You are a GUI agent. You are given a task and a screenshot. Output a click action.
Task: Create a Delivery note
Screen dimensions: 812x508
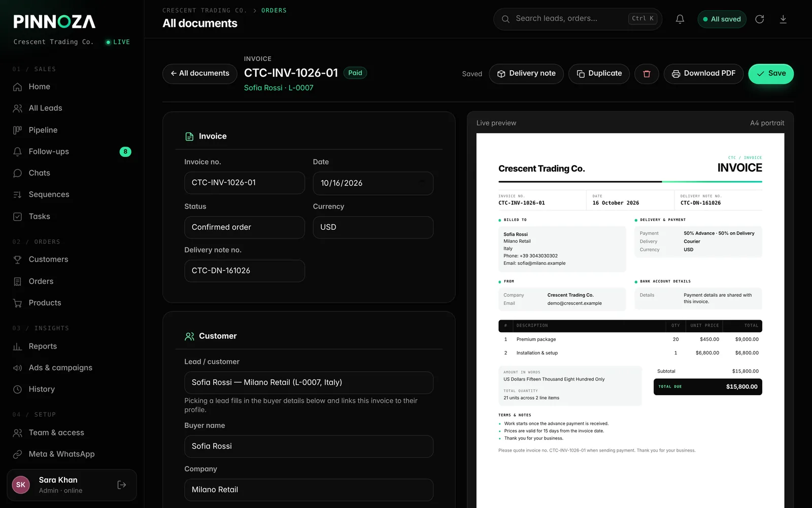(x=526, y=74)
